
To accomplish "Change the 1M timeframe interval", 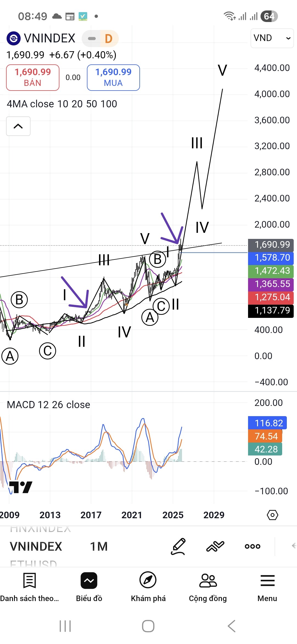I will click(99, 547).
